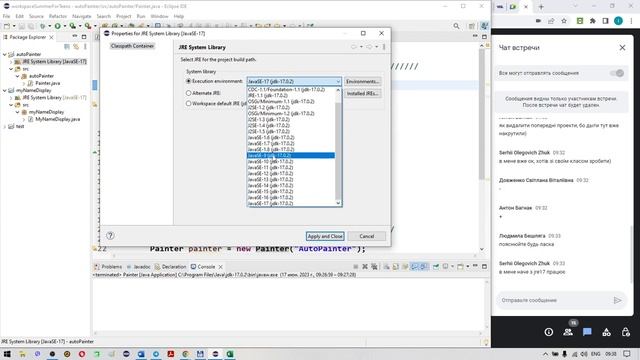Click Collapse All icon in Package Explorer
The width and height of the screenshot is (640, 360).
67,47
